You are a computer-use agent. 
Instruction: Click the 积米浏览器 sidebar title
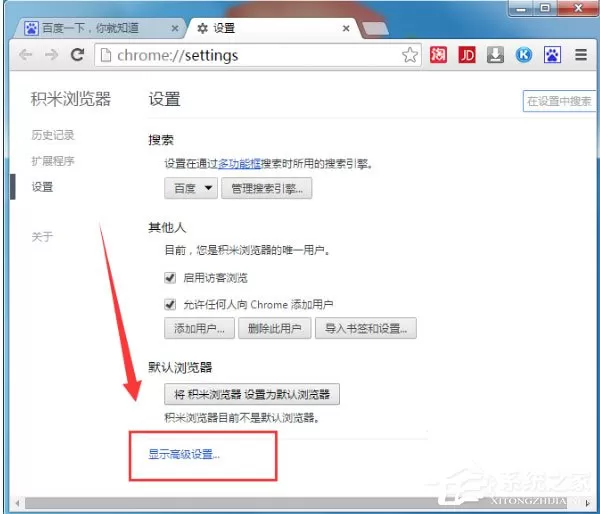point(71,99)
